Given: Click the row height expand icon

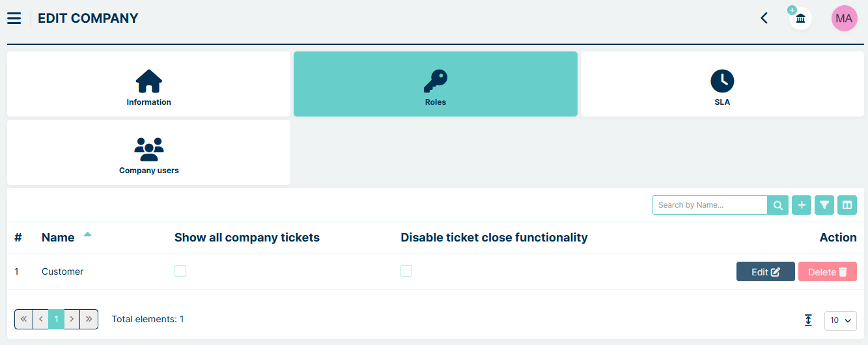Looking at the screenshot, I should (x=808, y=320).
